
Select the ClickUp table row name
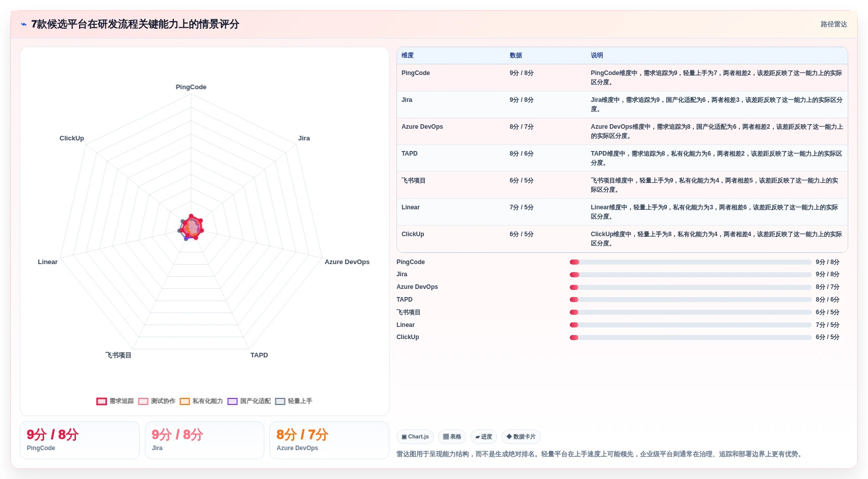coord(413,234)
